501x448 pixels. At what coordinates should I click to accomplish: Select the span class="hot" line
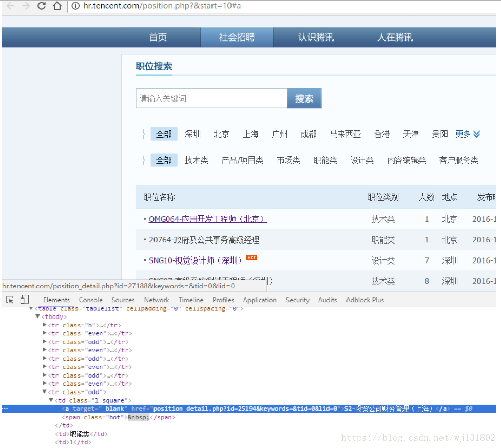(119, 417)
